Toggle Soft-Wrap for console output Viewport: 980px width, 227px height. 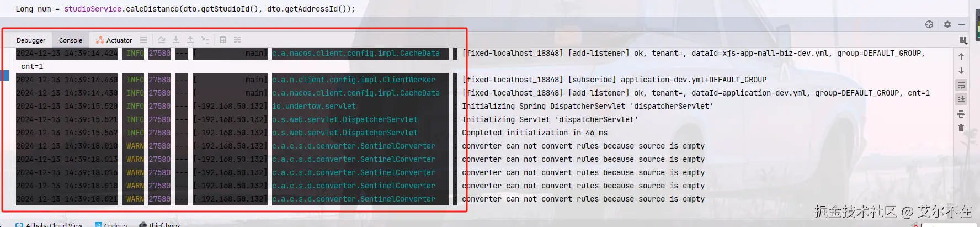pos(961,85)
